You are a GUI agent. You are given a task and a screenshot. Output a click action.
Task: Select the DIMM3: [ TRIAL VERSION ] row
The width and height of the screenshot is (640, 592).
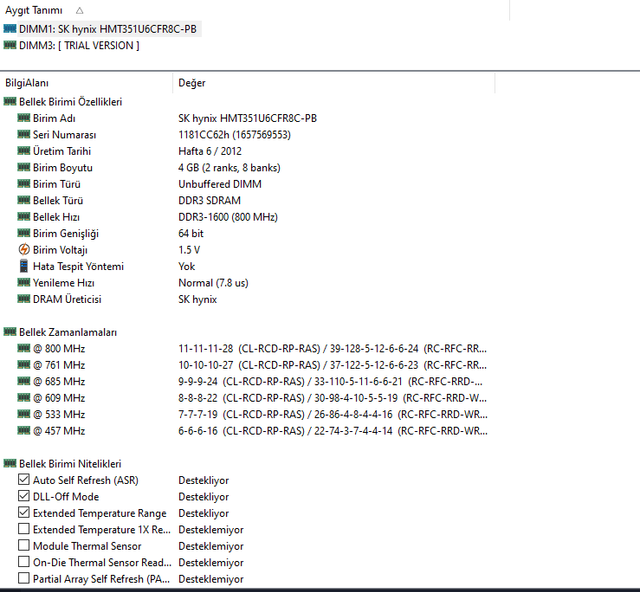click(79, 45)
